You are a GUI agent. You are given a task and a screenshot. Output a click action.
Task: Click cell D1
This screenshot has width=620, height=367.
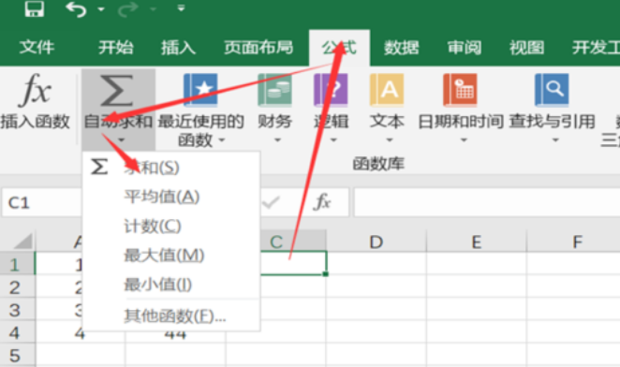(x=376, y=263)
